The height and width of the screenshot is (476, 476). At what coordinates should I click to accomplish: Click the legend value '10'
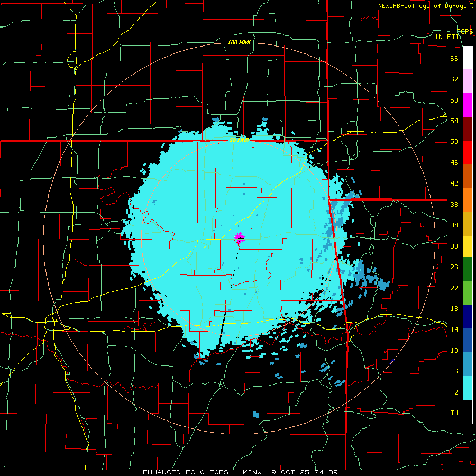[454, 350]
